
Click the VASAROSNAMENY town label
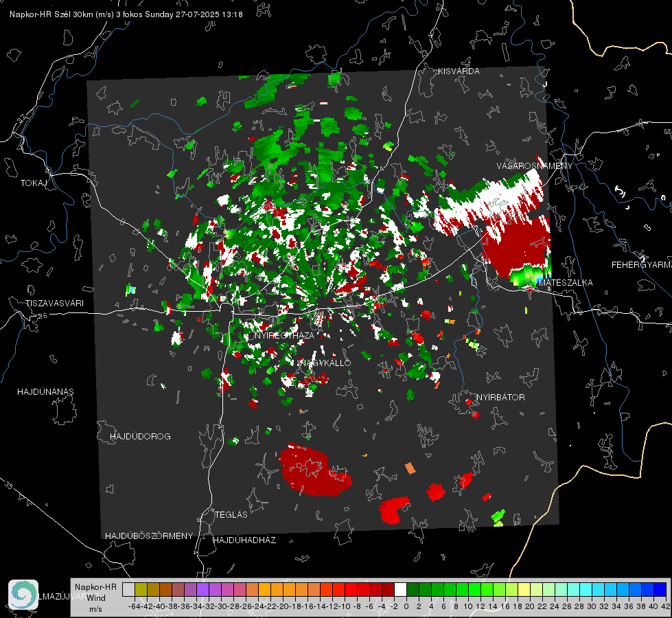pyautogui.click(x=535, y=166)
